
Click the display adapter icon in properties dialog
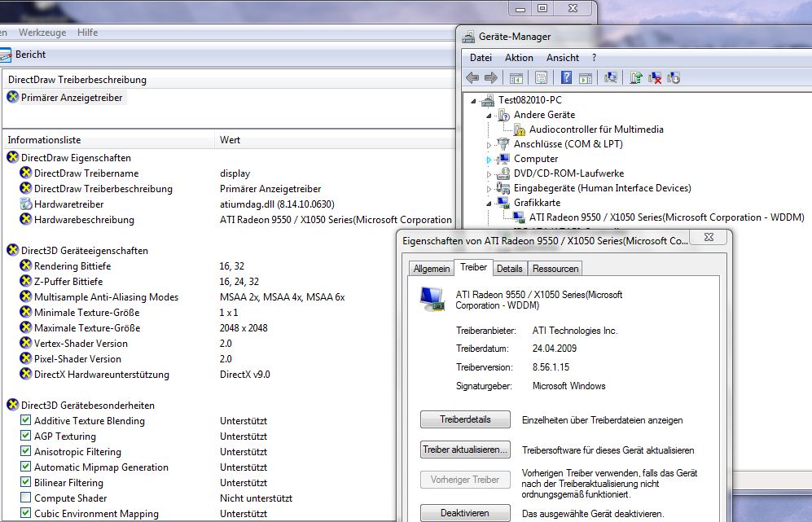click(432, 299)
